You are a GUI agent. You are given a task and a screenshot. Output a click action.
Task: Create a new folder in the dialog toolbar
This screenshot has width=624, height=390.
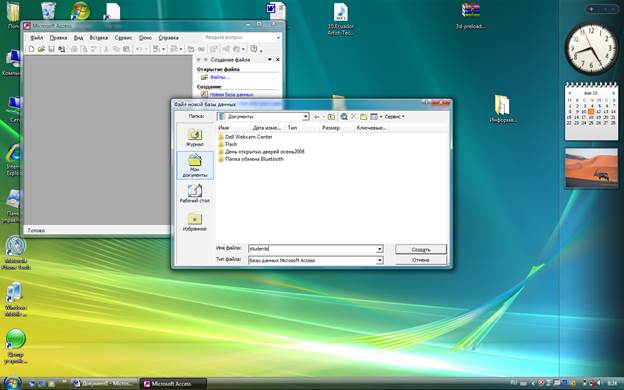[x=363, y=117]
